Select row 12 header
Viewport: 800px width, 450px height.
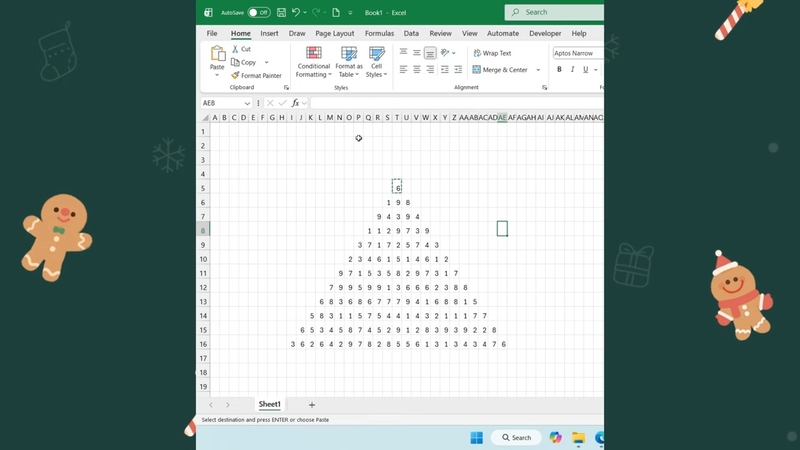[203, 287]
